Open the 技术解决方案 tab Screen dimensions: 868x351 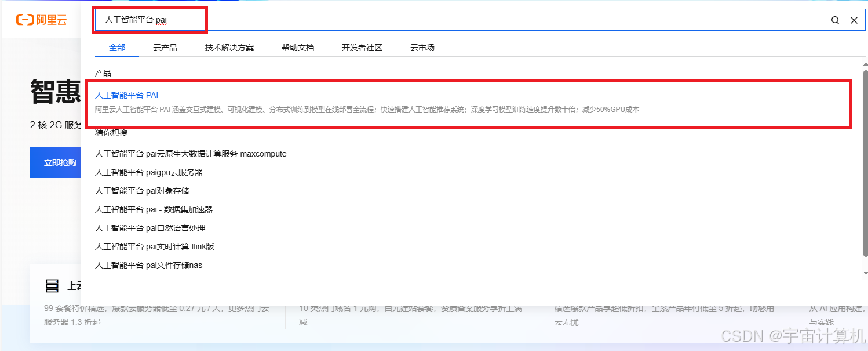(x=229, y=48)
